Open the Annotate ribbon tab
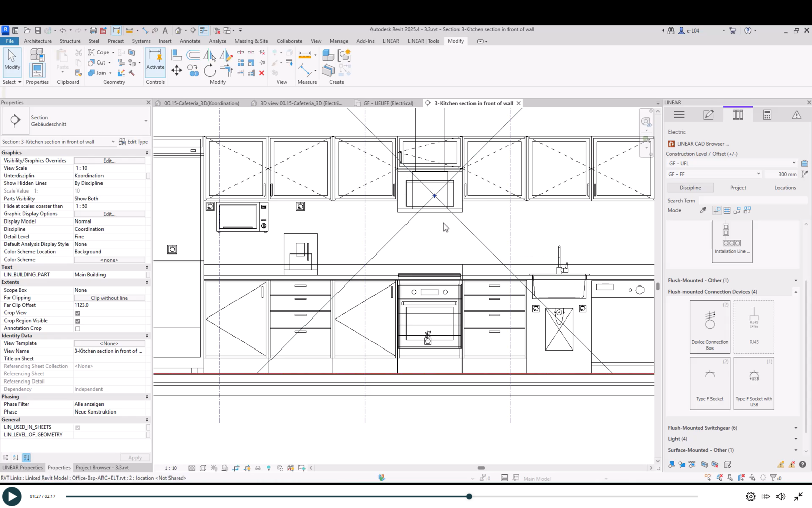Viewport: 812px width, 508px height. point(190,41)
